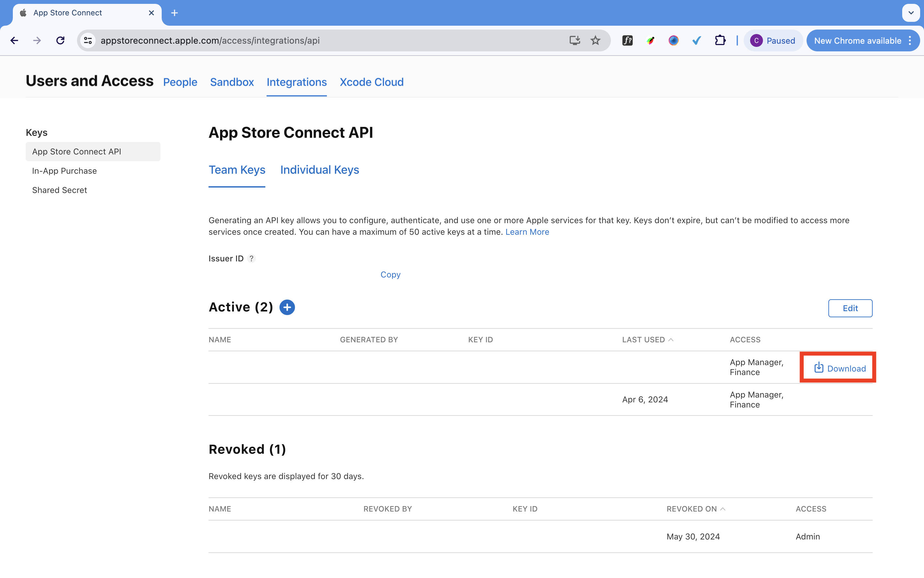Click the Key ID header in Active table
The height and width of the screenshot is (578, 924).
(480, 339)
